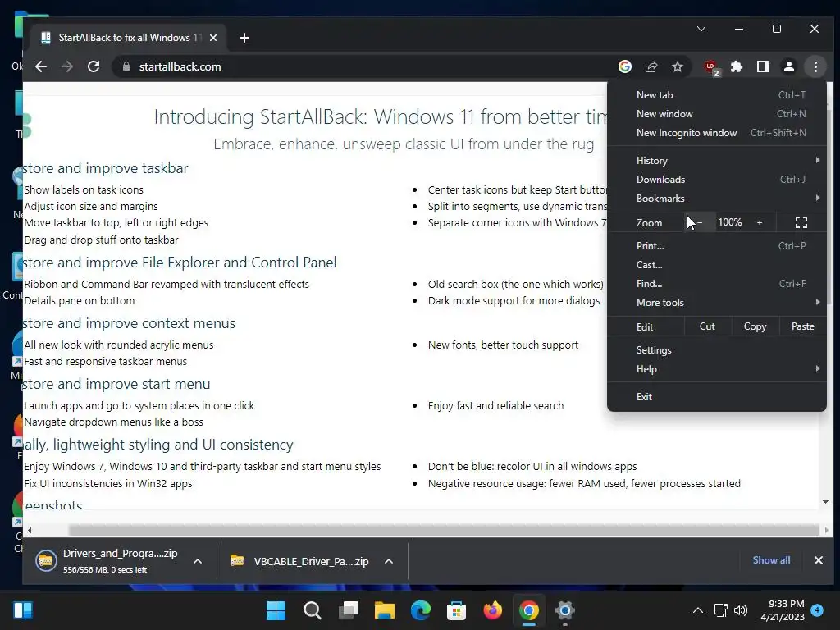Go back with the browser back arrow
This screenshot has width=840, height=630.
(41, 66)
